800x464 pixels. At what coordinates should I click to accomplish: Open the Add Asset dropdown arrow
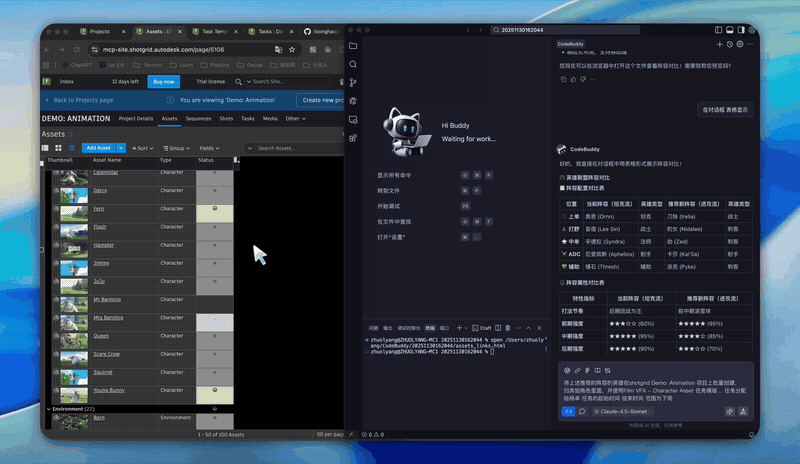121,148
